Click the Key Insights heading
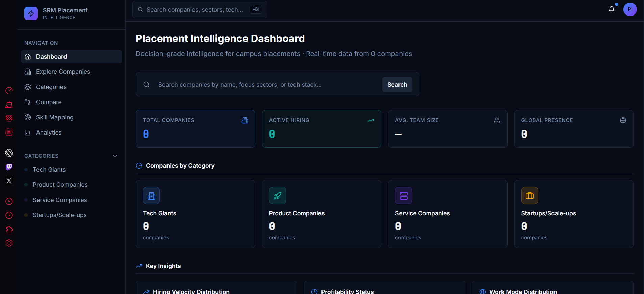This screenshot has height=294, width=644. (x=163, y=266)
